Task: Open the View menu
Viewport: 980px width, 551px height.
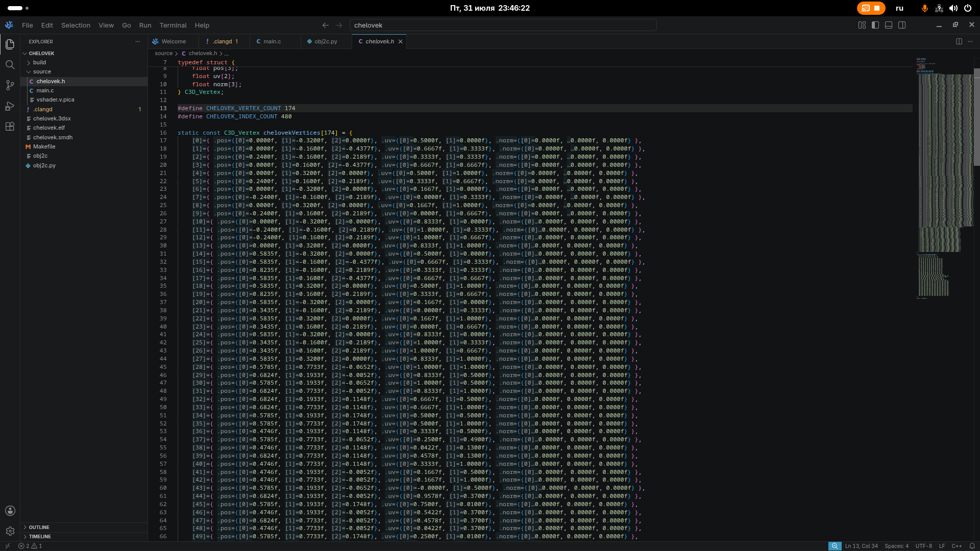Action: coord(106,25)
